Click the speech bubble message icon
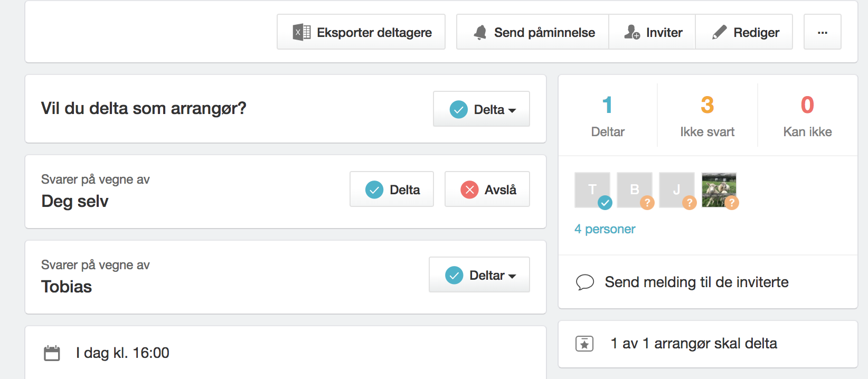The image size is (868, 379). point(585,282)
